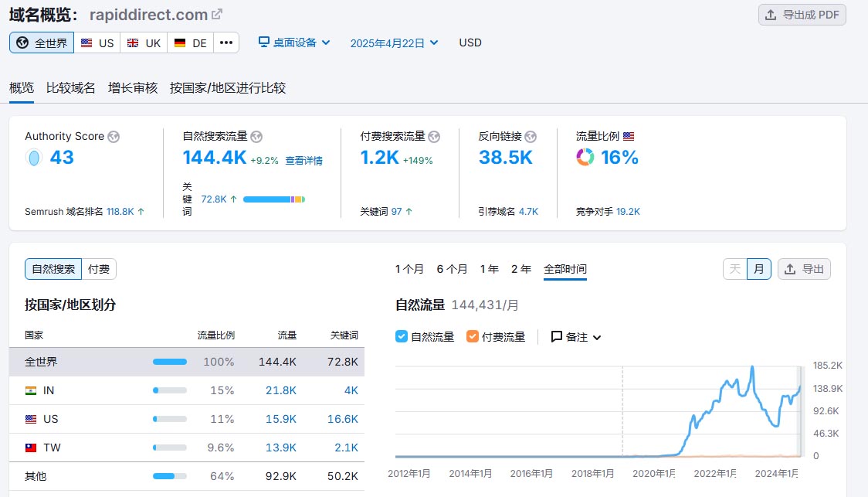Open the 144.4K organic traffic value
The height and width of the screenshot is (497, 868).
(215, 158)
